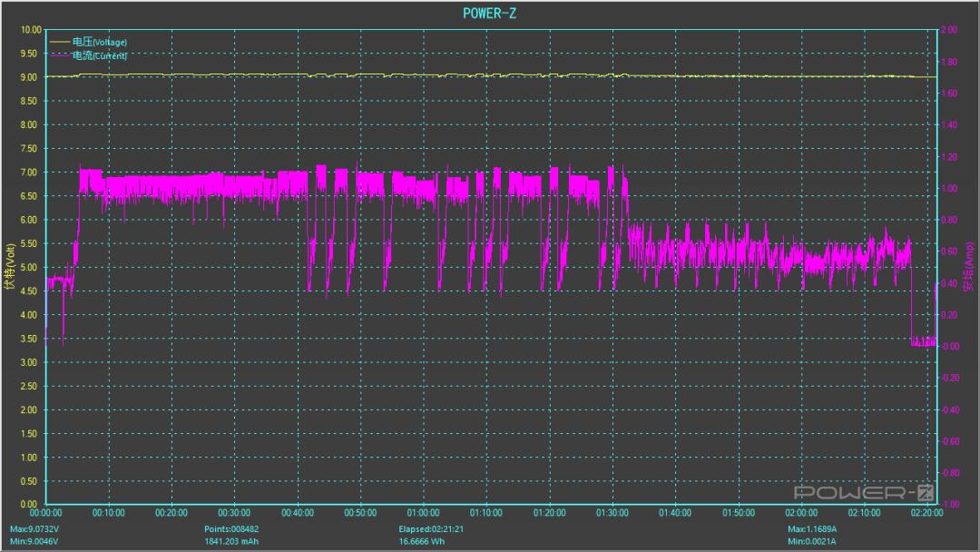Select the 16.6666 Wh energy value
The image size is (980, 552).
(422, 541)
